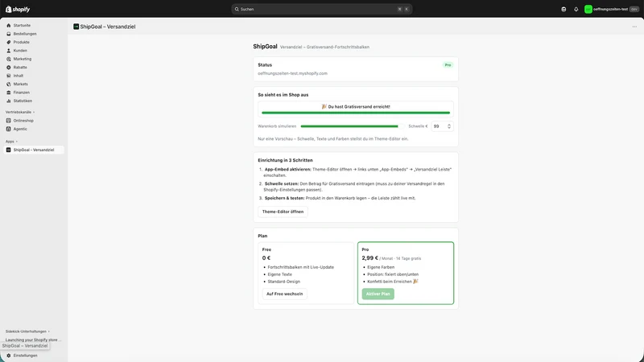644x362 pixels.
Task: Click oeffnungszeiten-test.myshopify.com text
Action: click(292, 73)
